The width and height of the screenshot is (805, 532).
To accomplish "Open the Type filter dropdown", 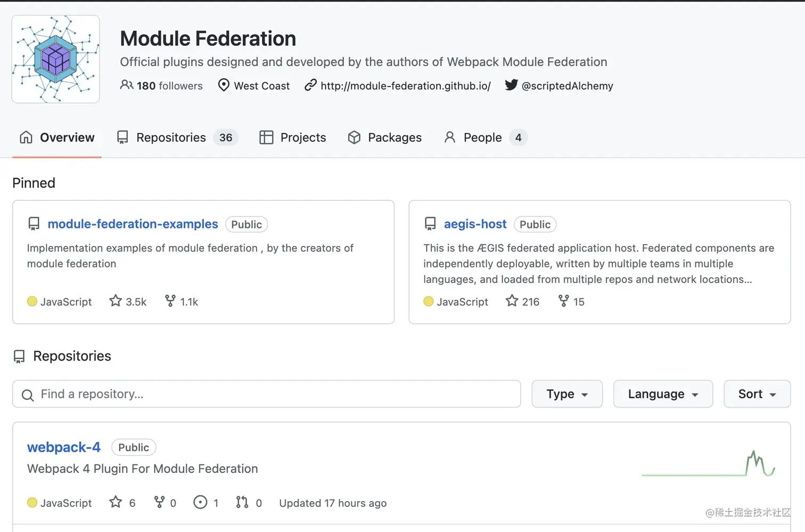I will [567, 394].
